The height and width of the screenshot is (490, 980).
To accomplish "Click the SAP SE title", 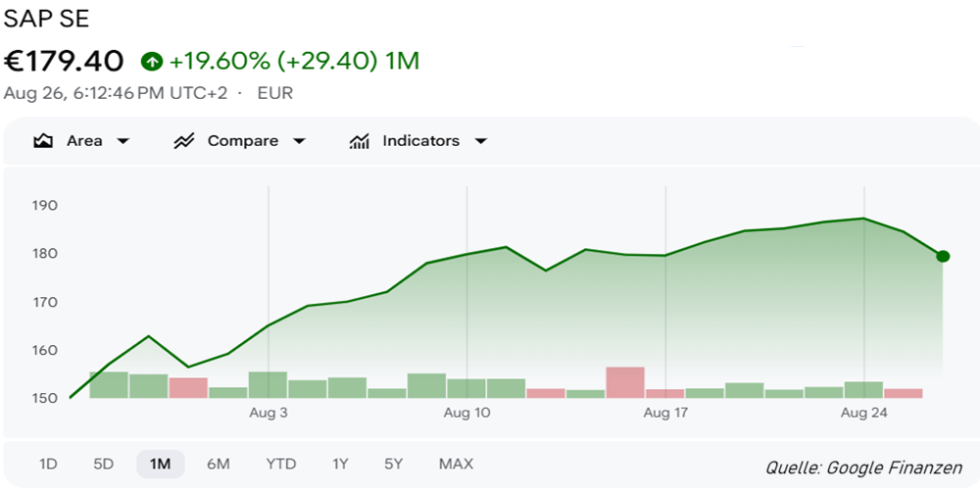I will click(x=47, y=19).
